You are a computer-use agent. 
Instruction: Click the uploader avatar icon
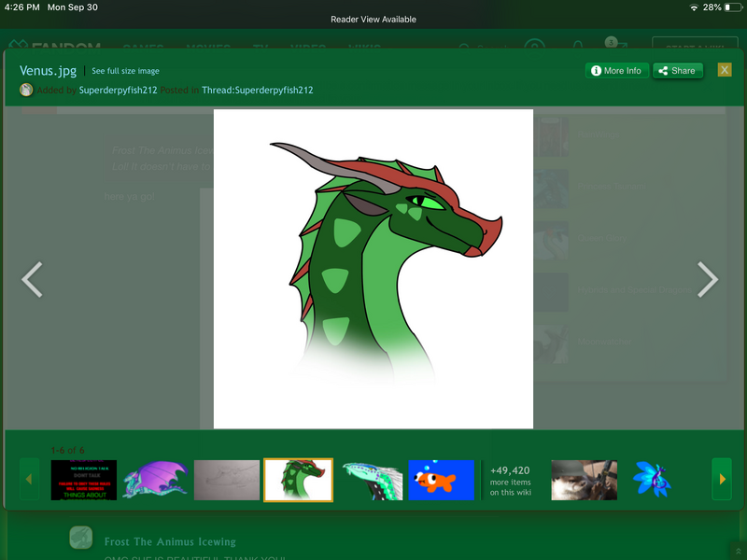(x=26, y=91)
